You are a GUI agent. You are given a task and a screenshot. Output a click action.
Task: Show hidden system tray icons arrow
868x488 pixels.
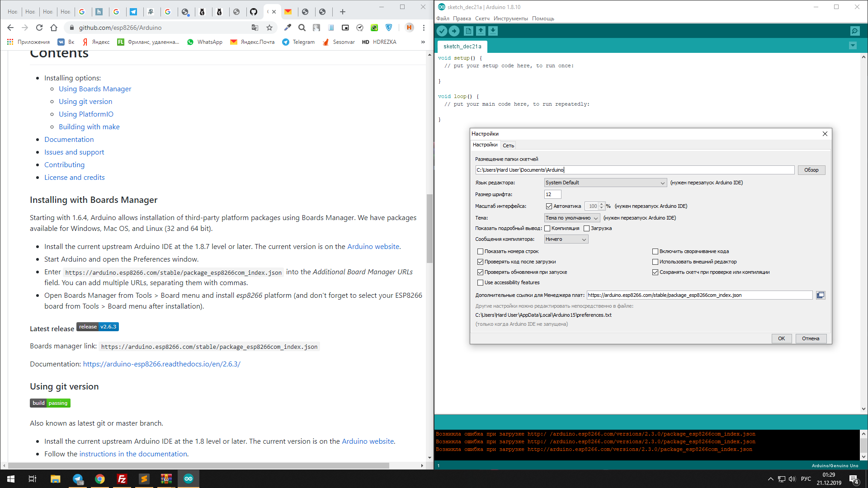click(x=770, y=479)
